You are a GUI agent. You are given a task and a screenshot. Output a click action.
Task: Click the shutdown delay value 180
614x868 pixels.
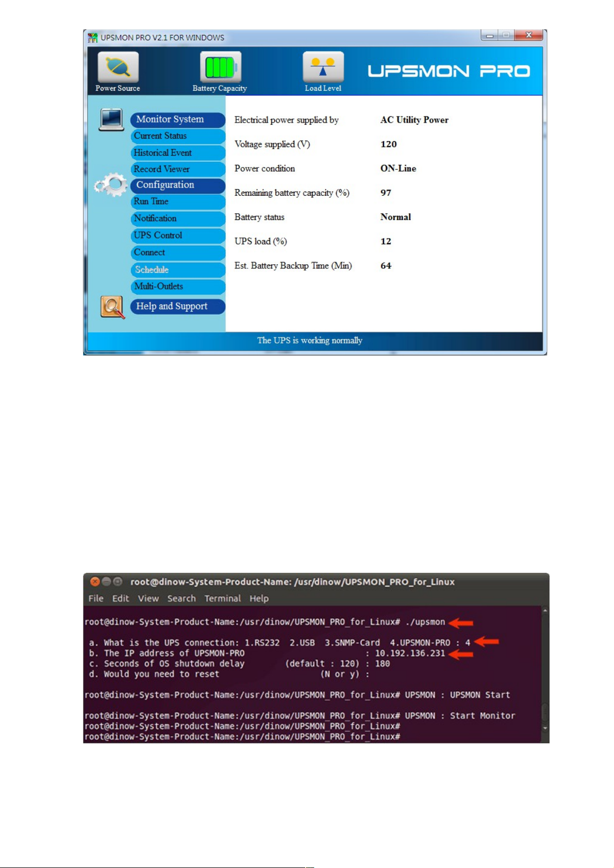coord(383,663)
